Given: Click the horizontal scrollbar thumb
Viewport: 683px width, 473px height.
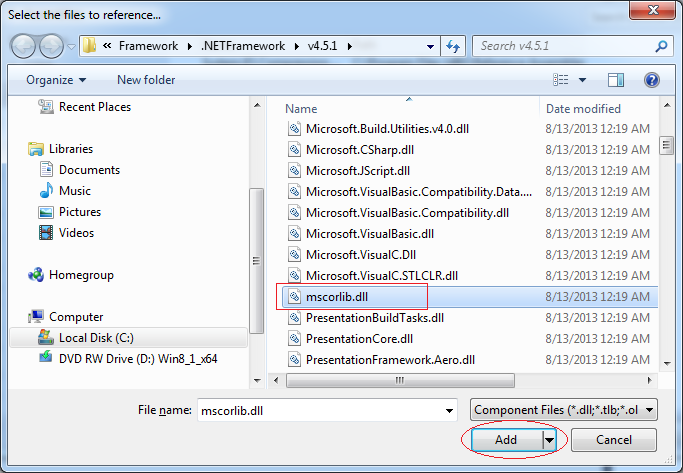Looking at the screenshot, I should [400, 380].
